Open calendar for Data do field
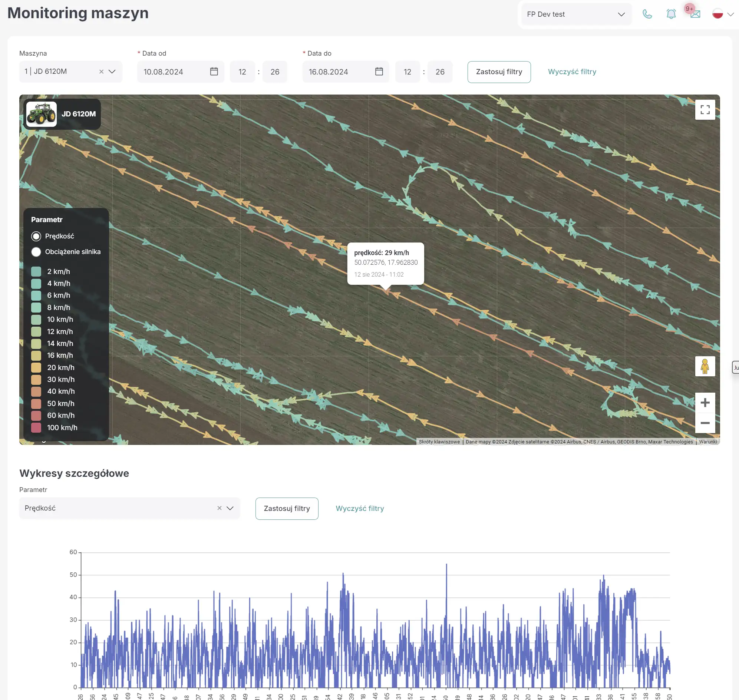The height and width of the screenshot is (700, 739). click(x=379, y=72)
